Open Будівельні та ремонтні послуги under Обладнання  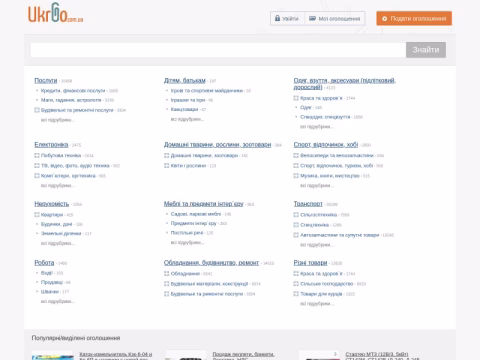pos(207,294)
